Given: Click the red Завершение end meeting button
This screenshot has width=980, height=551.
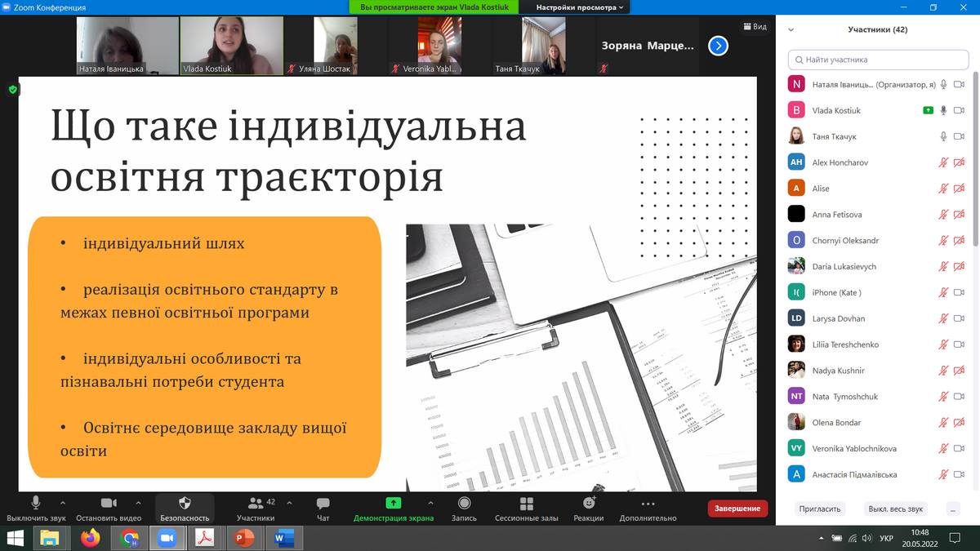Looking at the screenshot, I should pos(737,509).
